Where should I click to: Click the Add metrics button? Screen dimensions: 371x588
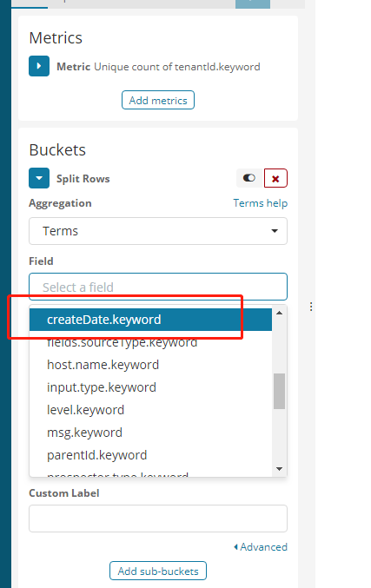click(x=158, y=100)
